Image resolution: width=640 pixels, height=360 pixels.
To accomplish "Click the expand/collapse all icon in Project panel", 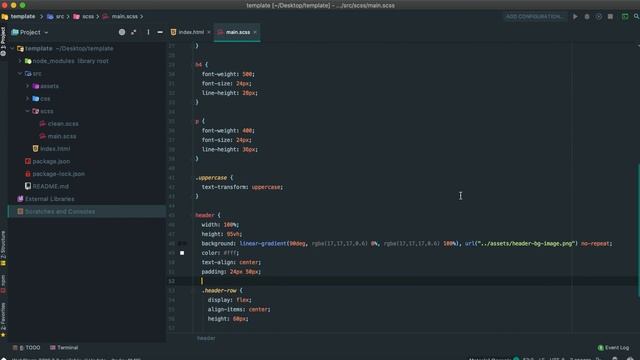I will [134, 32].
